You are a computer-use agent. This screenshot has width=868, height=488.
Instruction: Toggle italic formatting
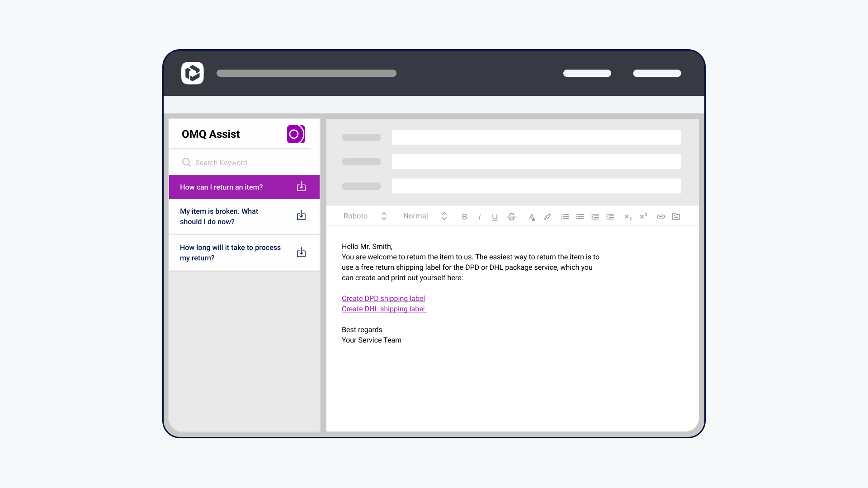480,216
